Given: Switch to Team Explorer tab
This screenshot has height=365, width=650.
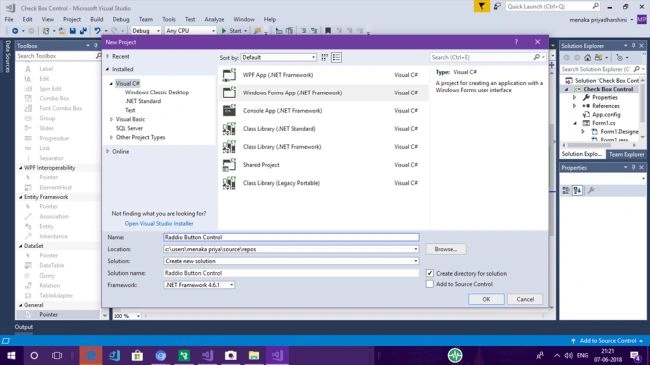Looking at the screenshot, I should point(626,154).
